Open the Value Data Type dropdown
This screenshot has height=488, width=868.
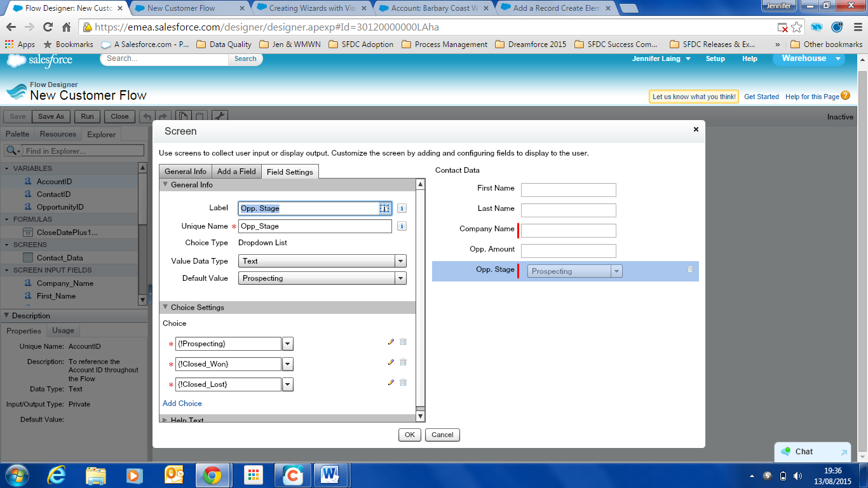pos(400,261)
